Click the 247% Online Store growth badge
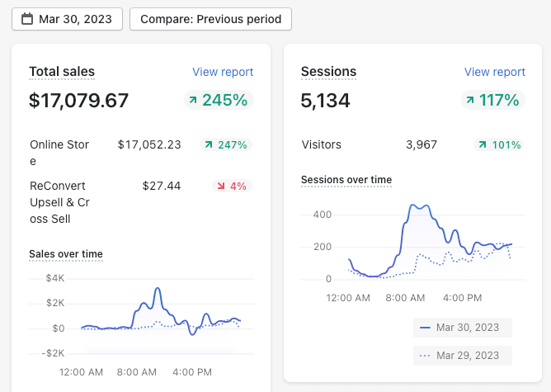Image resolution: width=551 pixels, height=392 pixels. [225, 144]
